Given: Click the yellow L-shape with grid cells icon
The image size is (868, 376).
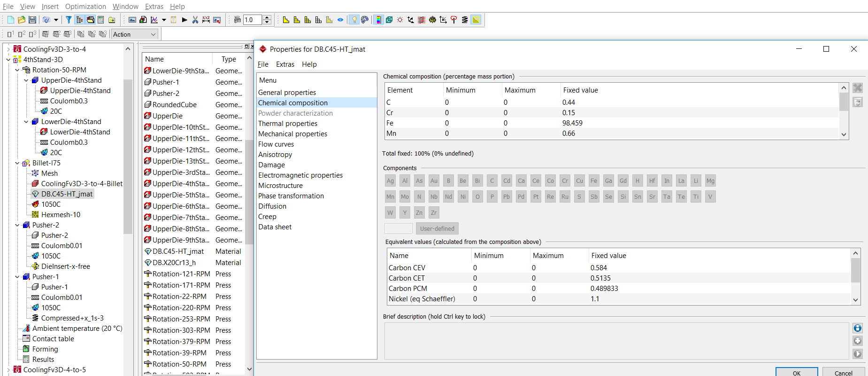Looking at the screenshot, I should point(307,20).
